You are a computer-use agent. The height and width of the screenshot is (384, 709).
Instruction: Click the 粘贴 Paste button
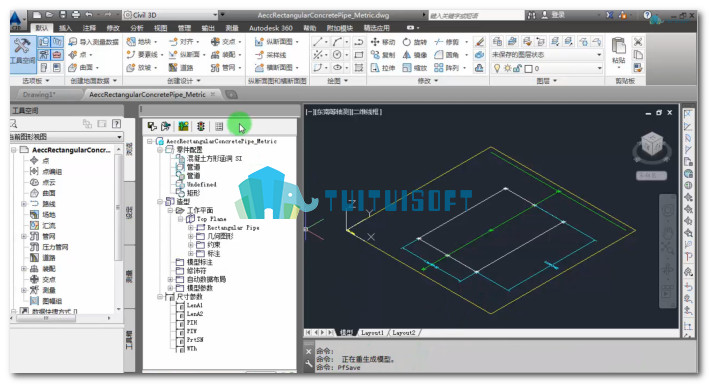619,52
